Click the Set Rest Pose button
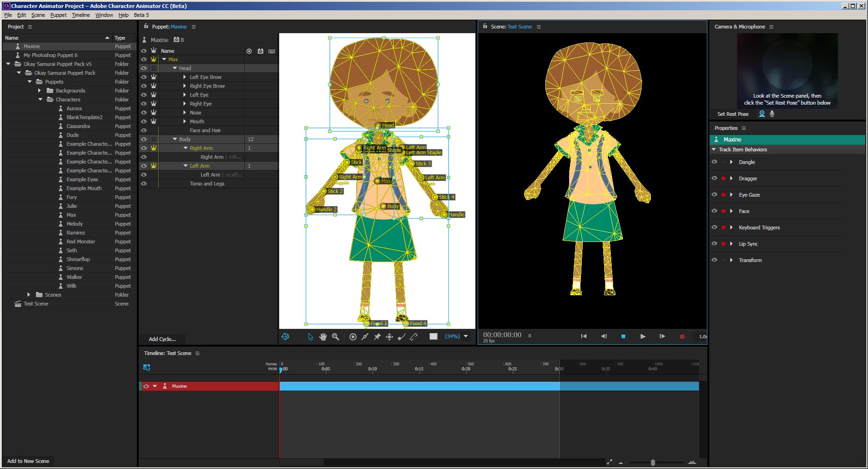The image size is (868, 469). (733, 114)
